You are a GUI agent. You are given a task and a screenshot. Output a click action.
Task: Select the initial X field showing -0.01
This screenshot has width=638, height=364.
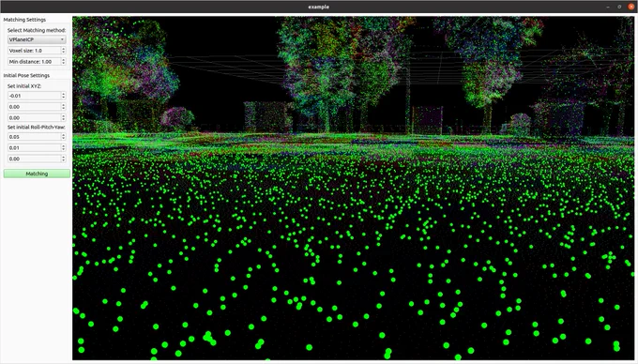coord(34,96)
